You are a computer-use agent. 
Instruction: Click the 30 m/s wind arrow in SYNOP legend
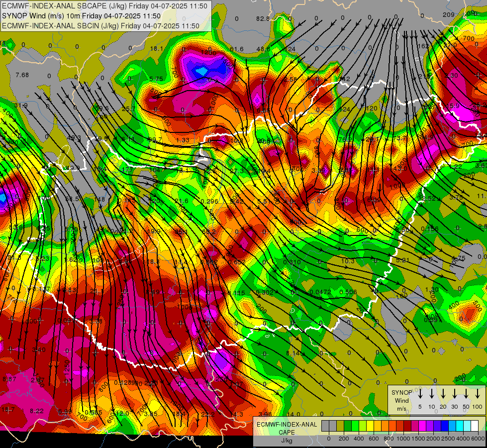[x=454, y=393]
